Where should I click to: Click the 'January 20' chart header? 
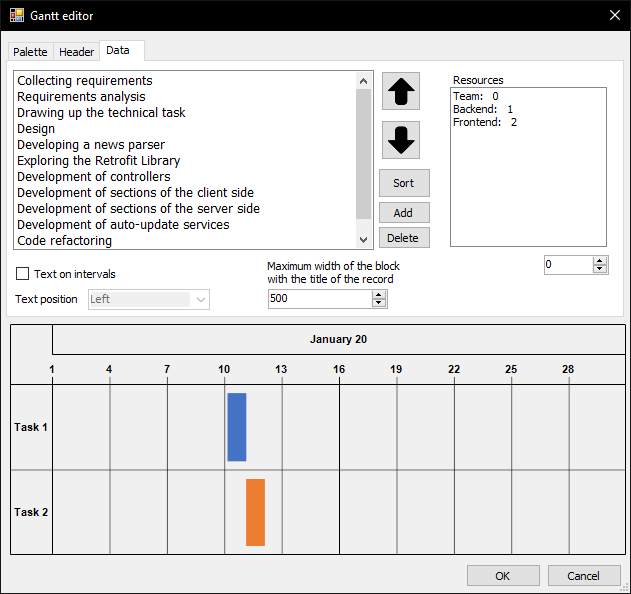[x=338, y=339]
